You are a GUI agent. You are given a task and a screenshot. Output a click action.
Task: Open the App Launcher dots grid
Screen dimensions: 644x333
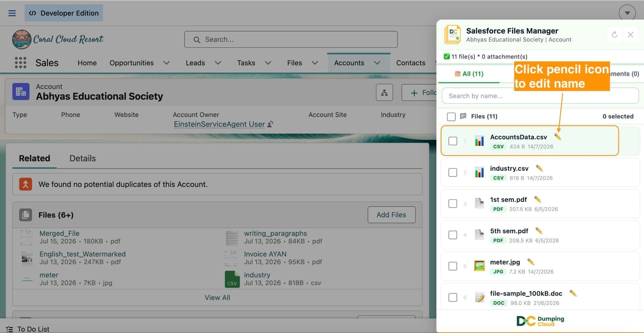(20, 63)
